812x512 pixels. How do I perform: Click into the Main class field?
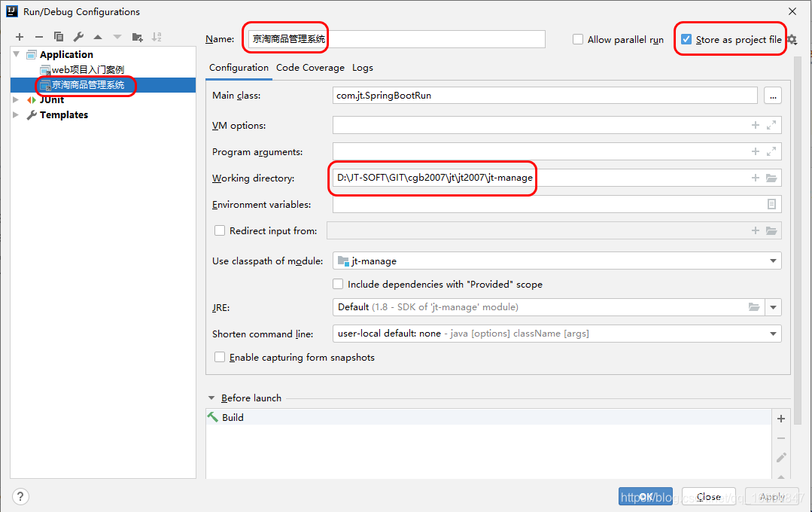(545, 96)
